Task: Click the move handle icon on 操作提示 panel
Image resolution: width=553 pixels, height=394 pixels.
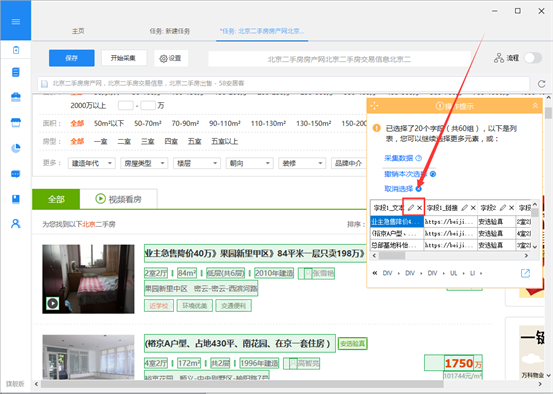Action: pyautogui.click(x=375, y=106)
